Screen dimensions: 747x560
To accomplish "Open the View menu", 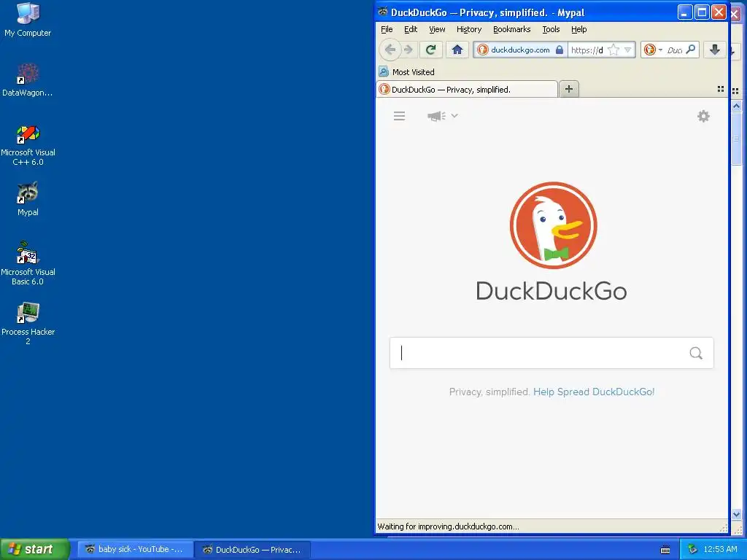I will coord(437,29).
